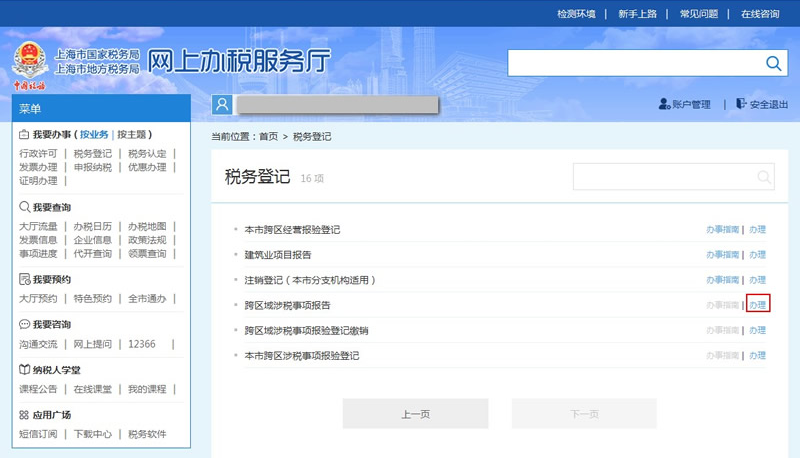800x461 pixels.
Task: Open 办税地图 query link
Action: pyautogui.click(x=147, y=226)
